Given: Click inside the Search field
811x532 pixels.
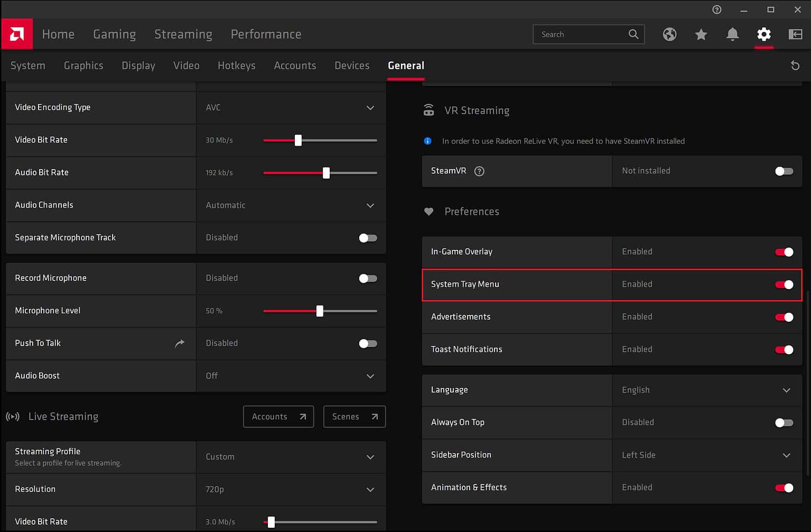Looking at the screenshot, I should 581,34.
